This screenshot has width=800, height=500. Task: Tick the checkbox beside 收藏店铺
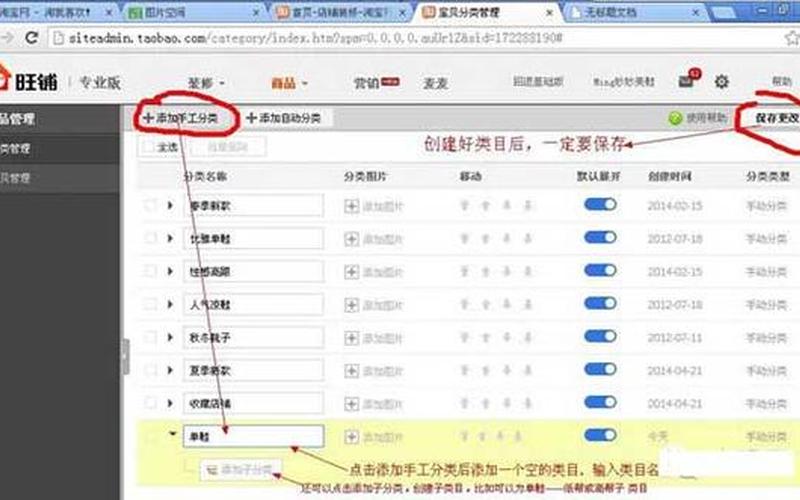(149, 403)
